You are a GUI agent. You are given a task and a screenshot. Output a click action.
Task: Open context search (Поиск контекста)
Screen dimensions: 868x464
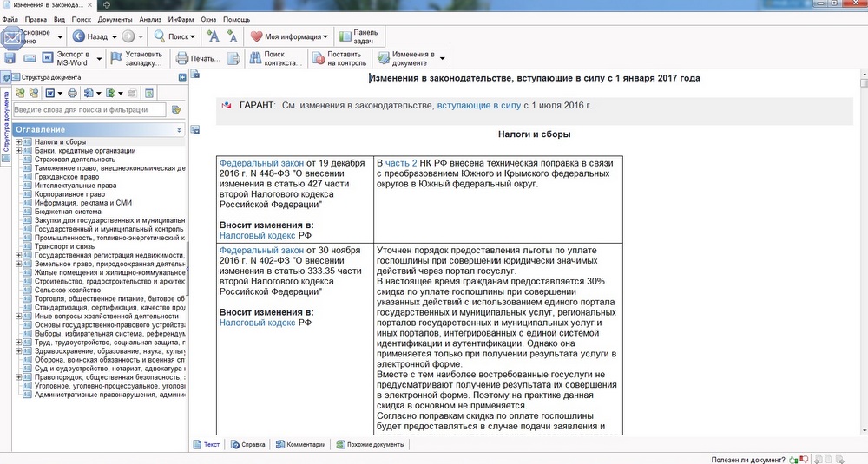[x=276, y=58]
